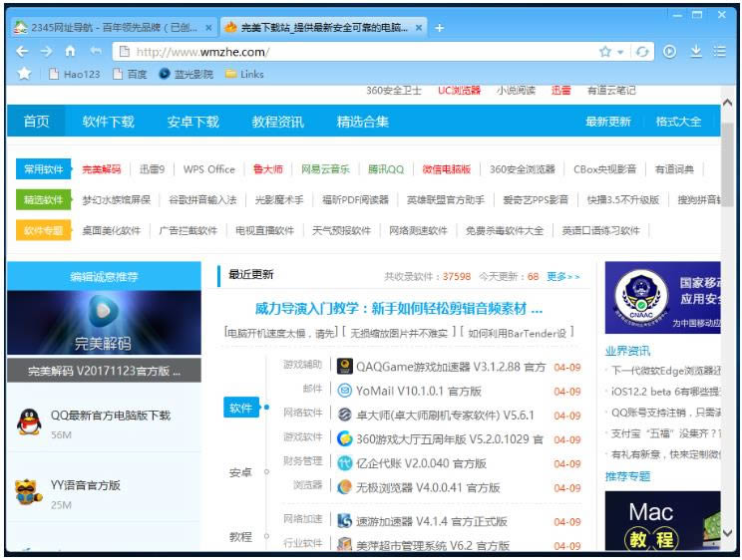The image size is (742, 560).
Task: Click the 360安全卫士 top link
Action: pyautogui.click(x=394, y=91)
